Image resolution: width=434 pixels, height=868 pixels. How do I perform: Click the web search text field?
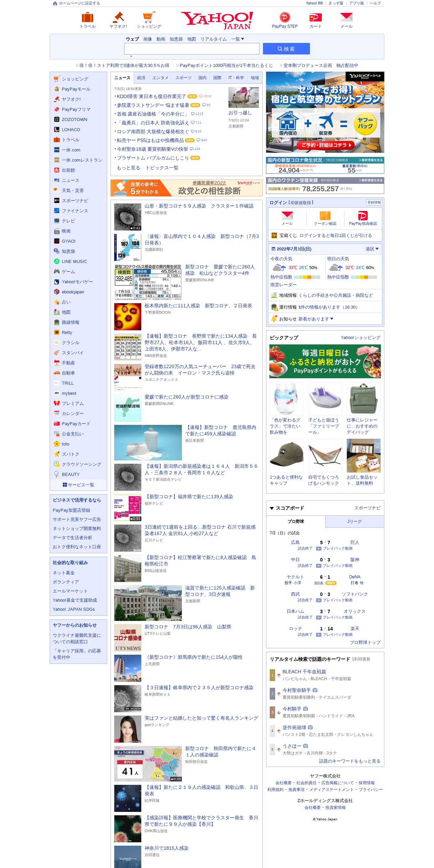pos(192,49)
